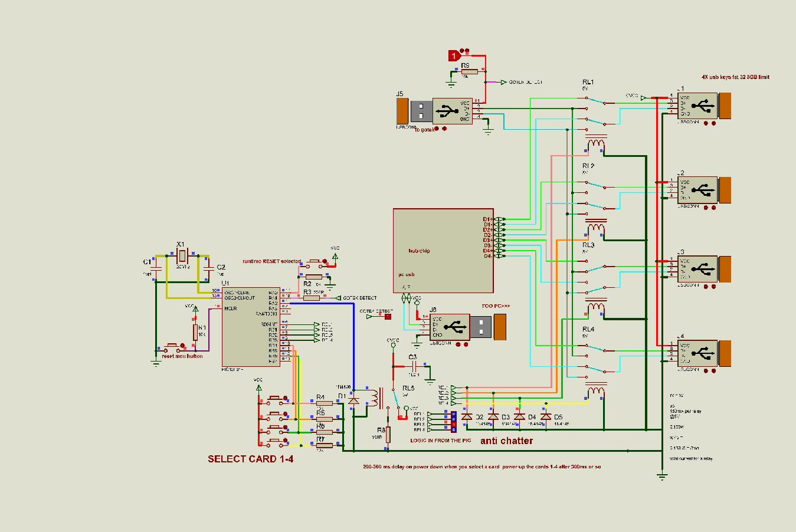Select resistor R4

324,404
